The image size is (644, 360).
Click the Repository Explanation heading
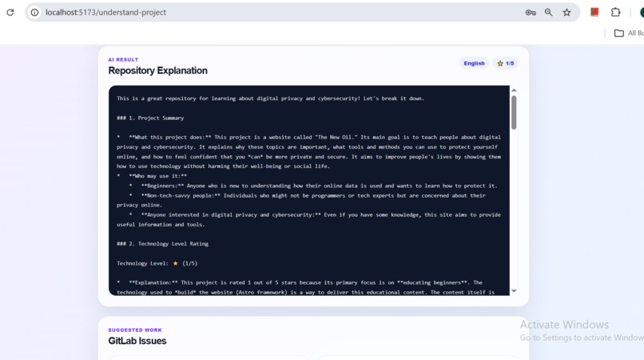[157, 70]
